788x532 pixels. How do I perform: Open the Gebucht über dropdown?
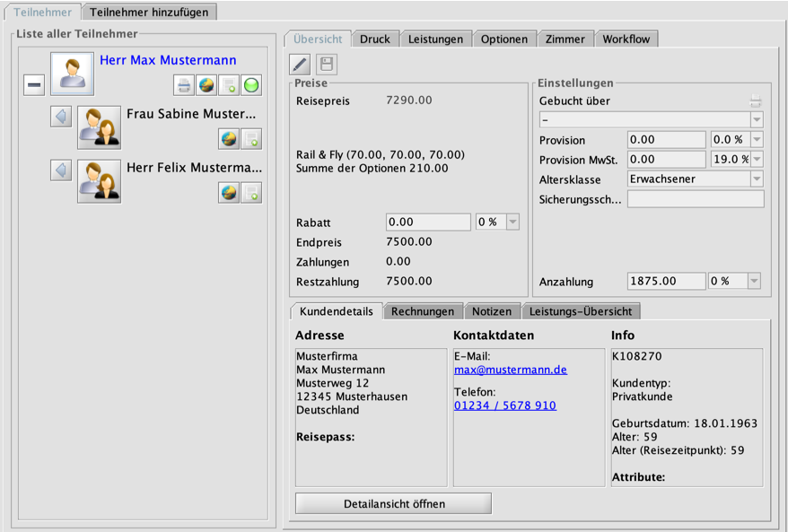click(x=757, y=120)
